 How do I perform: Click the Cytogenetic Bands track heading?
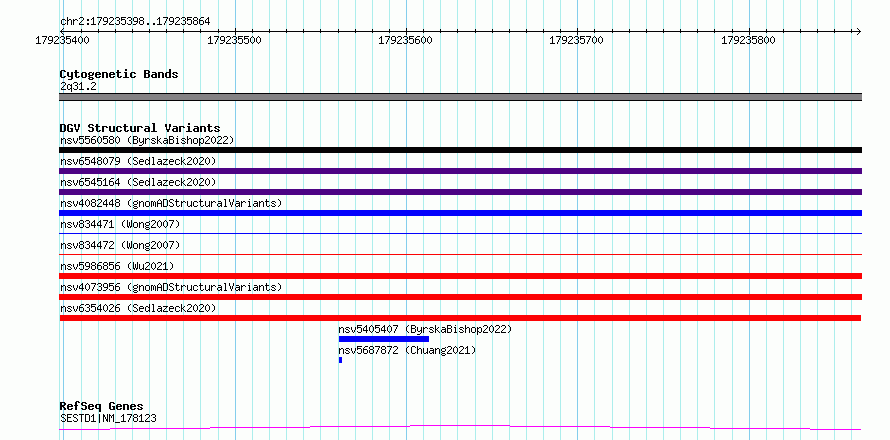pos(119,74)
